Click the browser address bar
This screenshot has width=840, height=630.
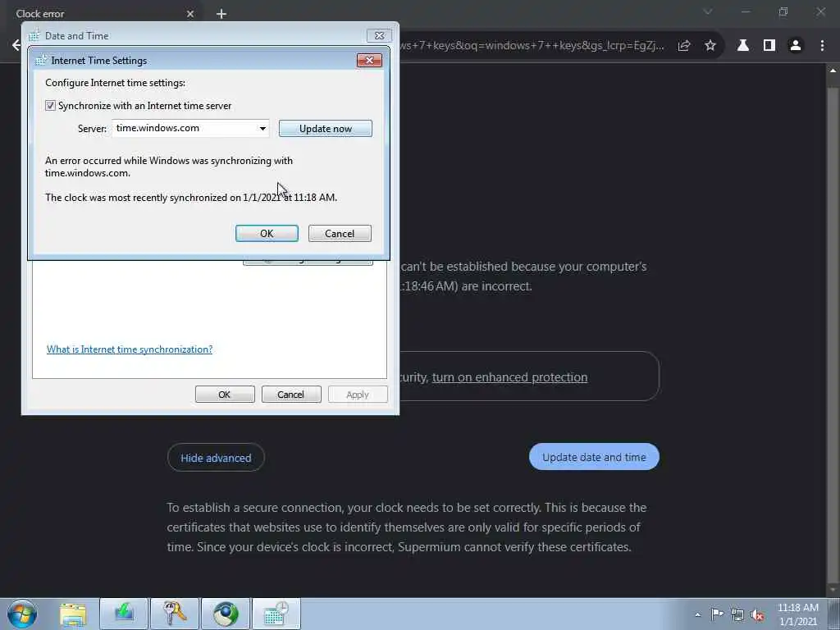[533, 46]
